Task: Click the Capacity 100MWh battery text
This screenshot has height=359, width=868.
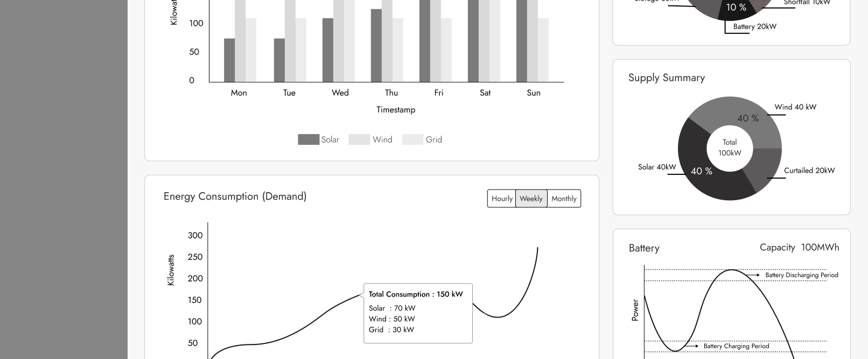Action: pyautogui.click(x=799, y=248)
